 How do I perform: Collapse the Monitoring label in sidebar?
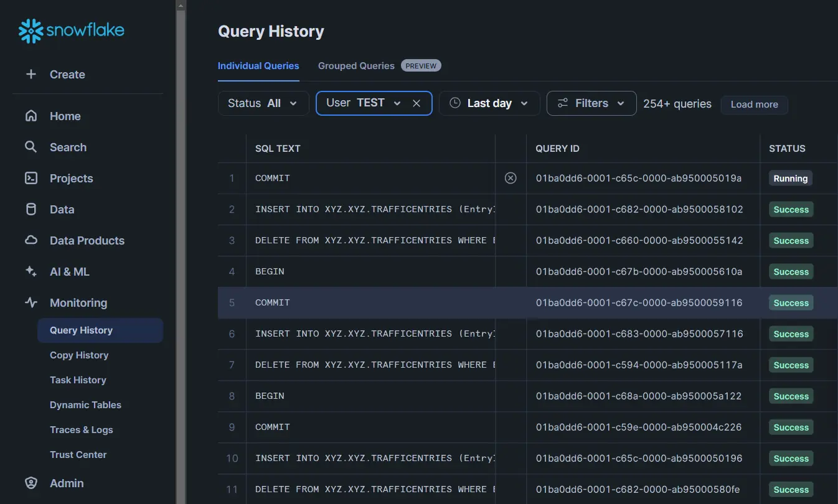tap(78, 302)
